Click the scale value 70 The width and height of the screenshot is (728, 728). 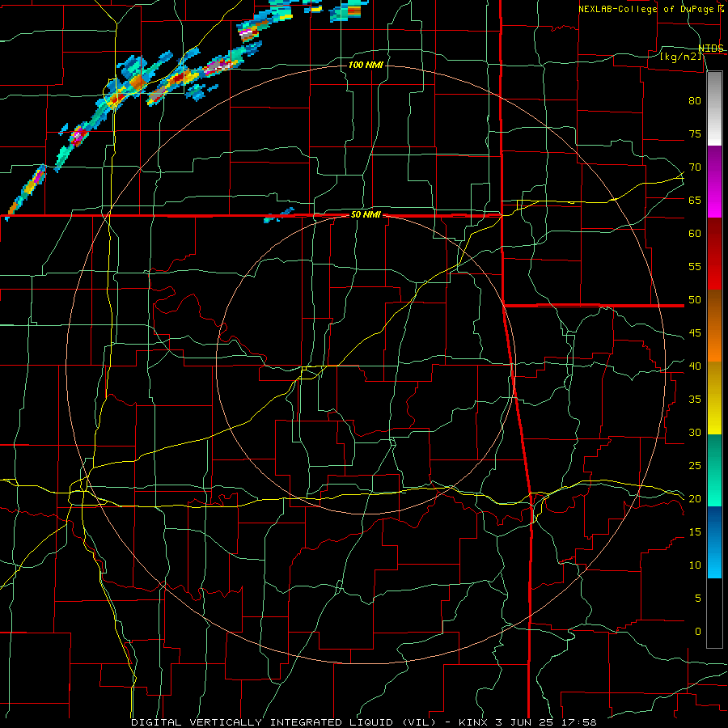pyautogui.click(x=695, y=167)
